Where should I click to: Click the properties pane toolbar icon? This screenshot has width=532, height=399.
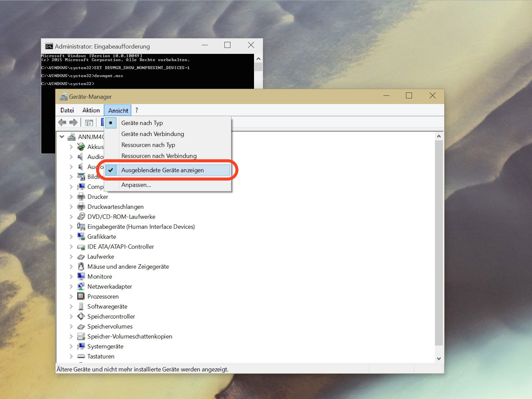coord(89,123)
